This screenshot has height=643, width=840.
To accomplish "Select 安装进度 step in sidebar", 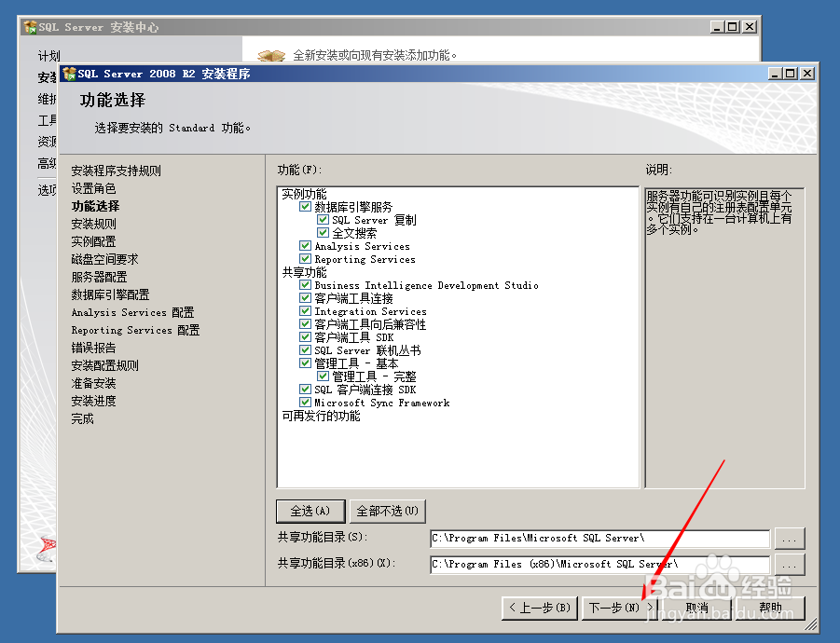I will tap(93, 401).
